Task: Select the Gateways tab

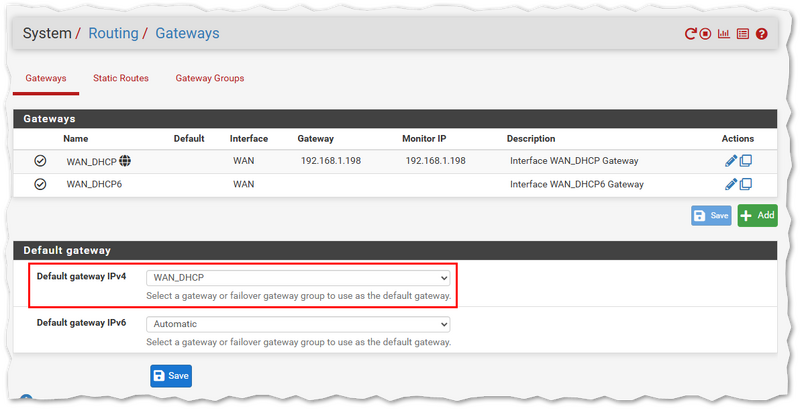Action: click(x=45, y=78)
